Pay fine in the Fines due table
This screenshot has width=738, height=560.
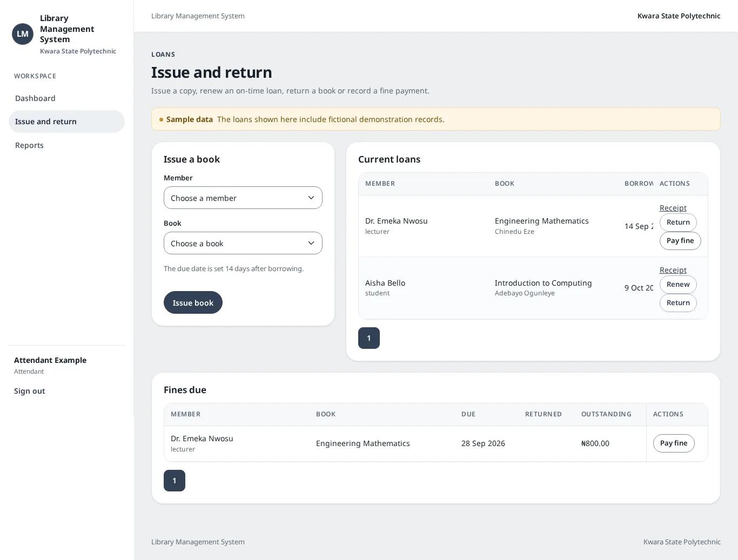674,443
